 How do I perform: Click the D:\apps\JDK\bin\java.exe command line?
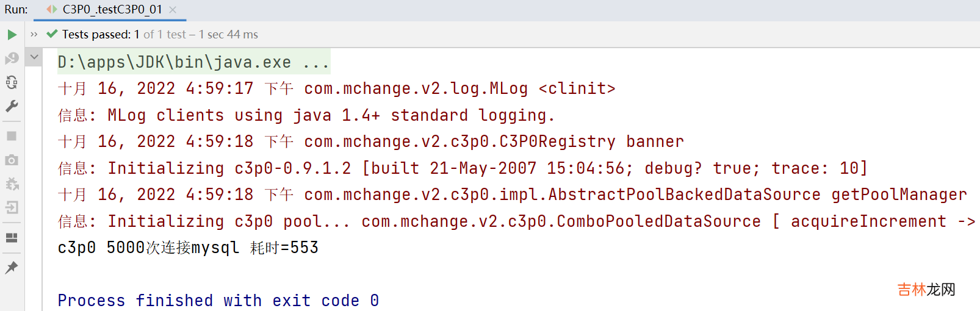(193, 62)
